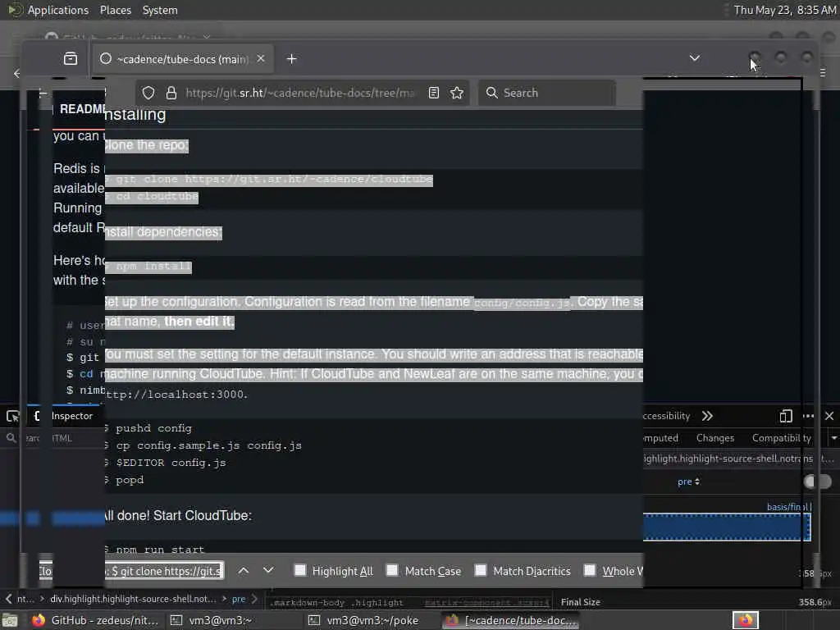The width and height of the screenshot is (840, 630).
Task: Switch to the Computed side panel tab
Action: tap(660, 438)
